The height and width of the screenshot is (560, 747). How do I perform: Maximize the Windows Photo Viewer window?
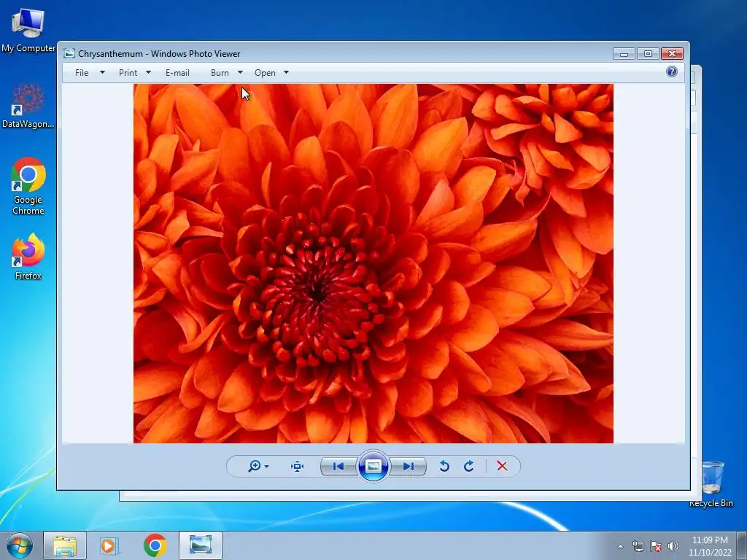648,54
